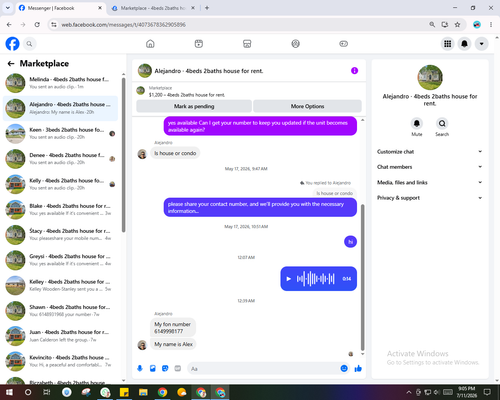Expand Privacy & support section
Screen dimensions: 500x400
coord(429,198)
